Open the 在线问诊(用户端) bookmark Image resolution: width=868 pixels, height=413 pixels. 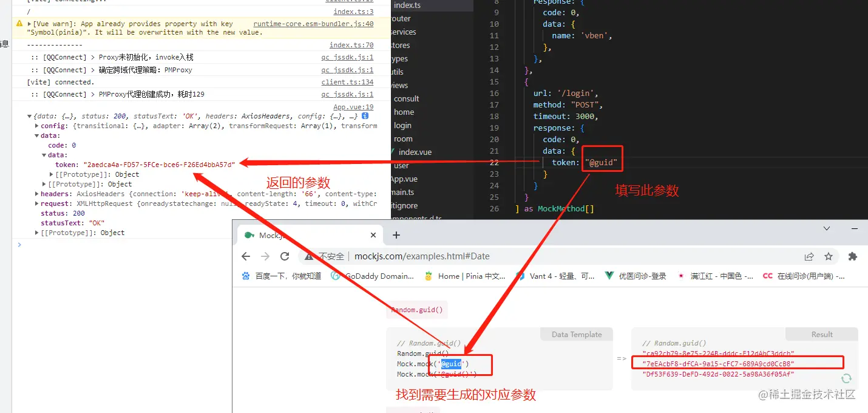[x=805, y=276]
